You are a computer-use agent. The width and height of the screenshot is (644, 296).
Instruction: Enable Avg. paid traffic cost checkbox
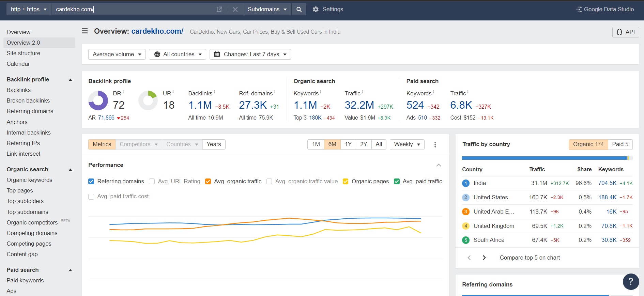click(91, 197)
